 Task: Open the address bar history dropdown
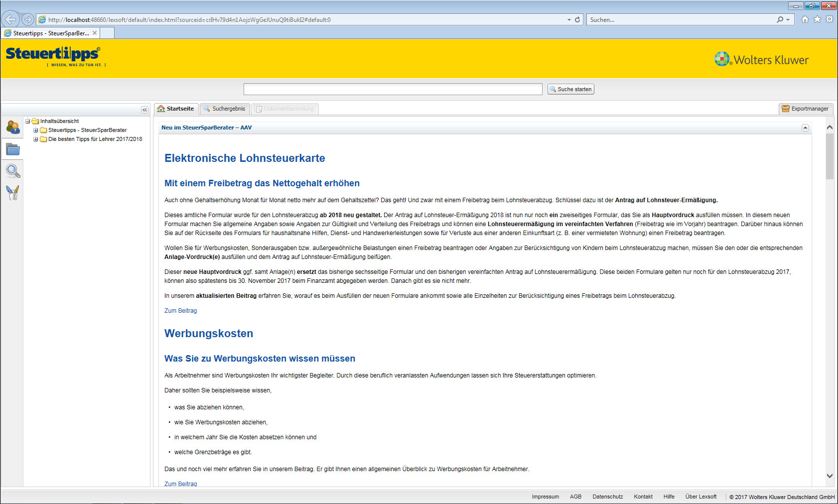point(569,20)
